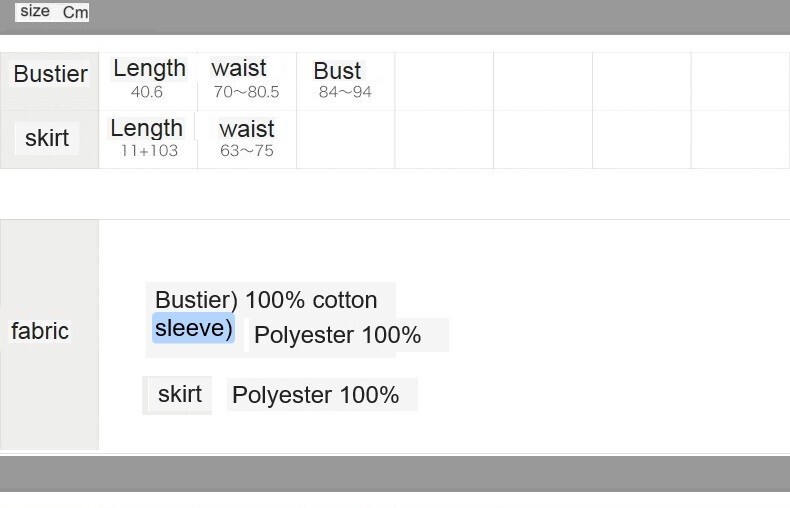Click the size Cm header label
This screenshot has height=508, width=790.
[52, 12]
